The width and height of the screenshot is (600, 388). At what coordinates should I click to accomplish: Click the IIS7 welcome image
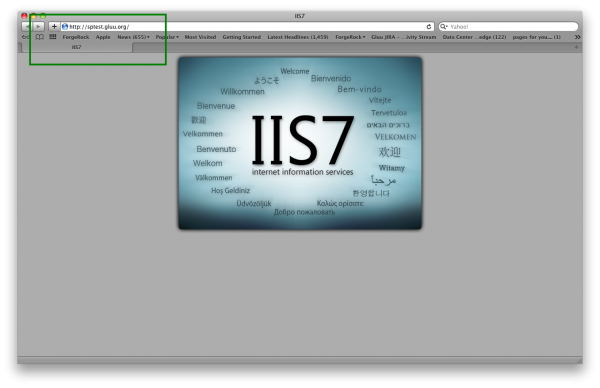(x=300, y=143)
